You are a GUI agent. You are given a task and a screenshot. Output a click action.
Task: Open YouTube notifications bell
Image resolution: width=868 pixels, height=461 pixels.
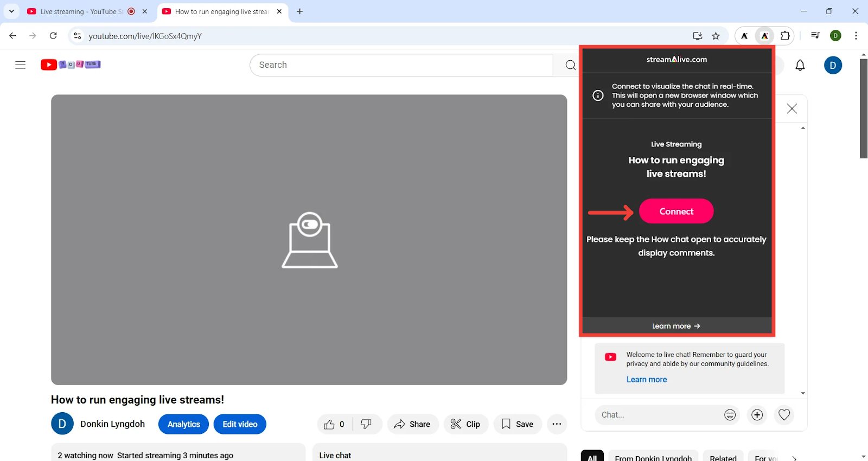click(800, 66)
